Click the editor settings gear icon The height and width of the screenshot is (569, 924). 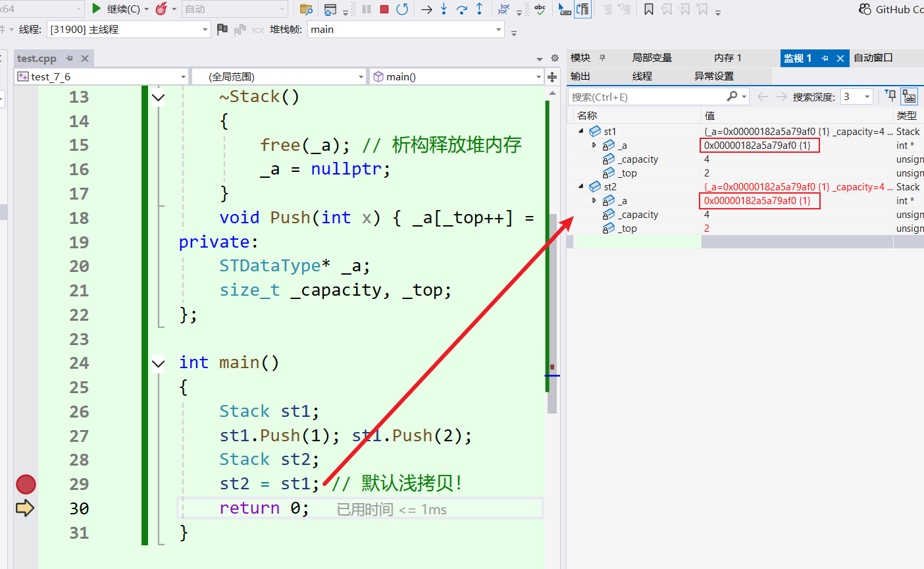(x=555, y=58)
